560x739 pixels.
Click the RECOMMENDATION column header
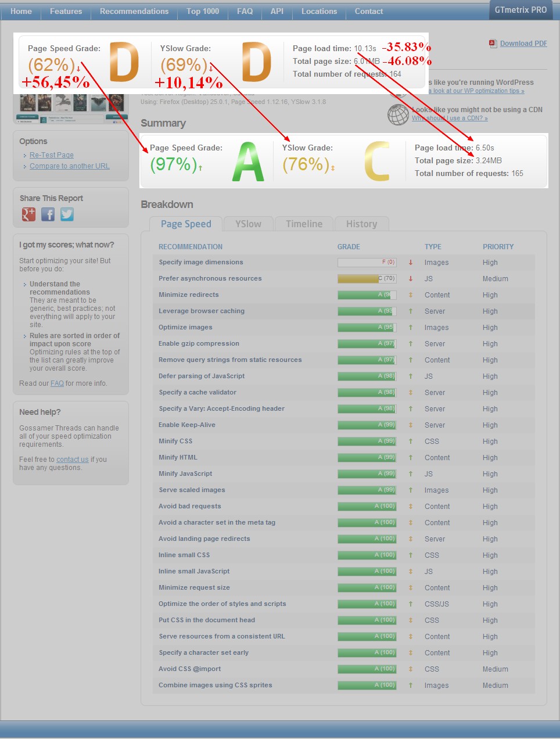pyautogui.click(x=191, y=247)
